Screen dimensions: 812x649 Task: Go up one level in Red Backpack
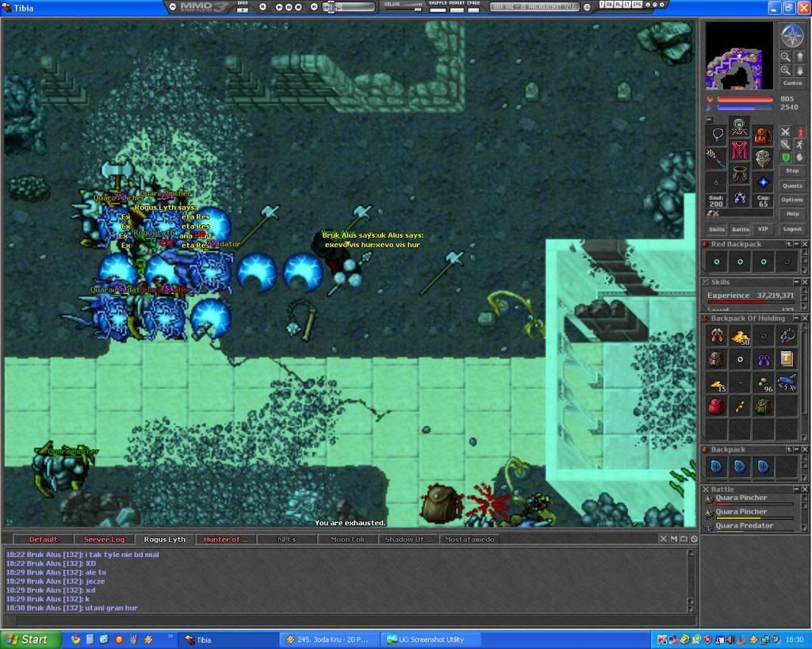(x=789, y=244)
